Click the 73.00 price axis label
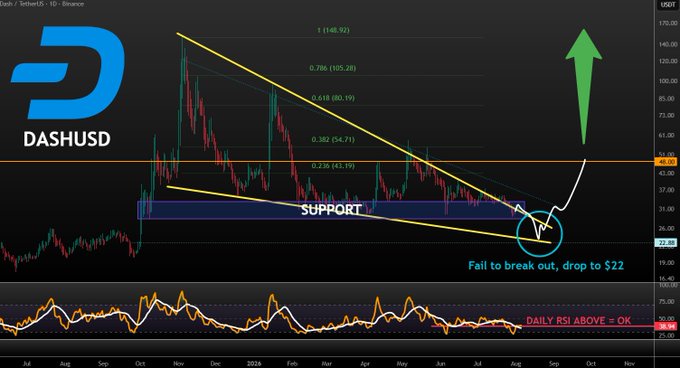680x368 pixels. (668, 116)
